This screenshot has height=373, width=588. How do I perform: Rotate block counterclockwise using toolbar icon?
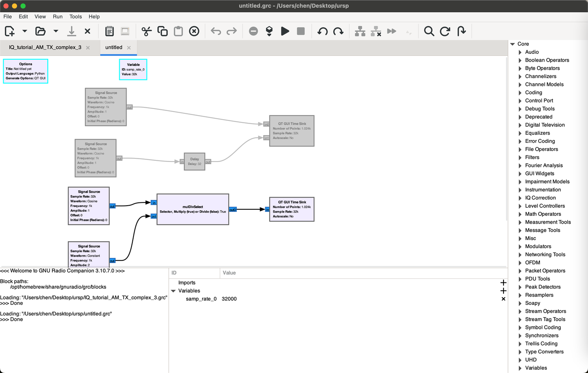[x=322, y=31]
